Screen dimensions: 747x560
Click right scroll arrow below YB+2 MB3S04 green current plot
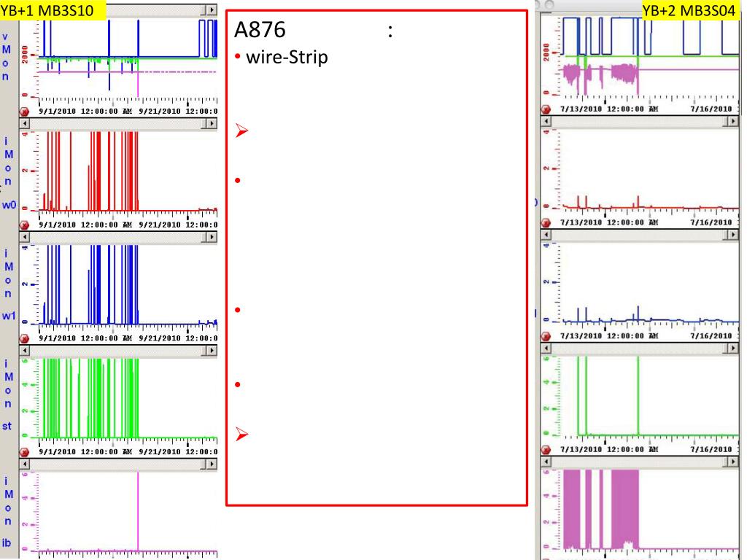(733, 462)
